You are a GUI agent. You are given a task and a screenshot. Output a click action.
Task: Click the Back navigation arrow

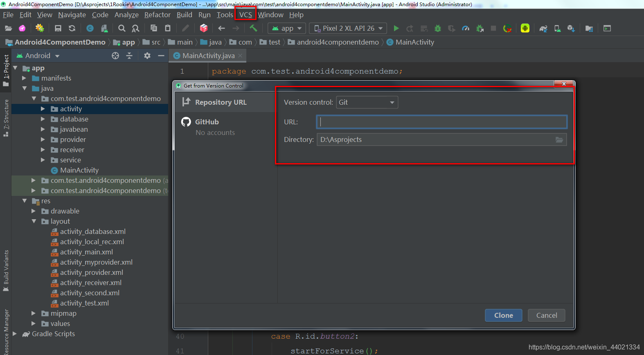pos(221,28)
